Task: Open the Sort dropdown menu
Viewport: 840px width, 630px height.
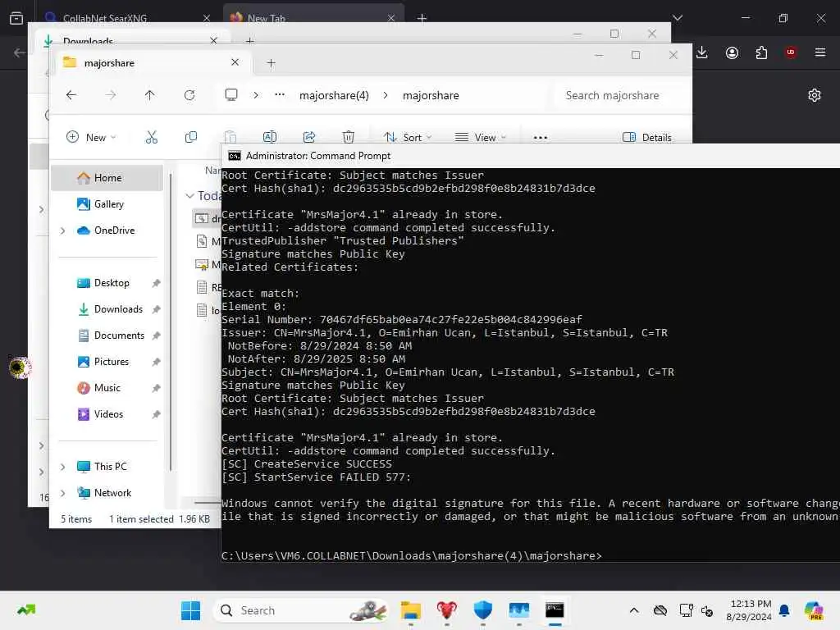Action: coord(408,137)
